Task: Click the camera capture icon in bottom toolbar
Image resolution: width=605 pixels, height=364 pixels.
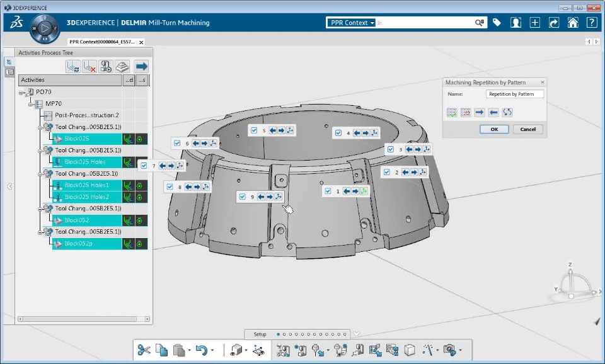Action: coord(449,350)
